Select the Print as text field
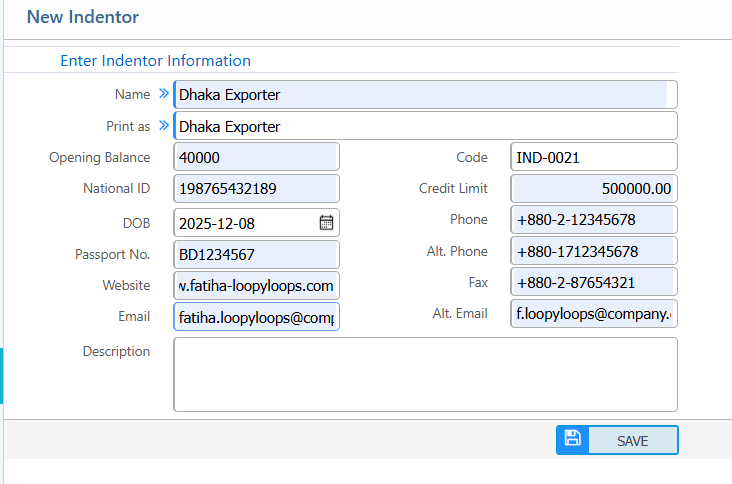The height and width of the screenshot is (484, 732). pos(425,126)
